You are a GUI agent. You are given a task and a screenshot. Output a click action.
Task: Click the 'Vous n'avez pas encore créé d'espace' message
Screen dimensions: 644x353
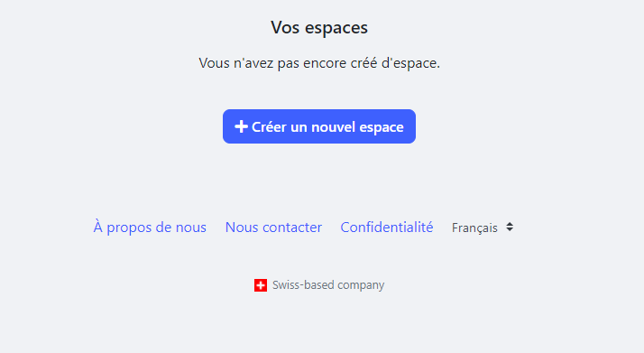pyautogui.click(x=319, y=63)
